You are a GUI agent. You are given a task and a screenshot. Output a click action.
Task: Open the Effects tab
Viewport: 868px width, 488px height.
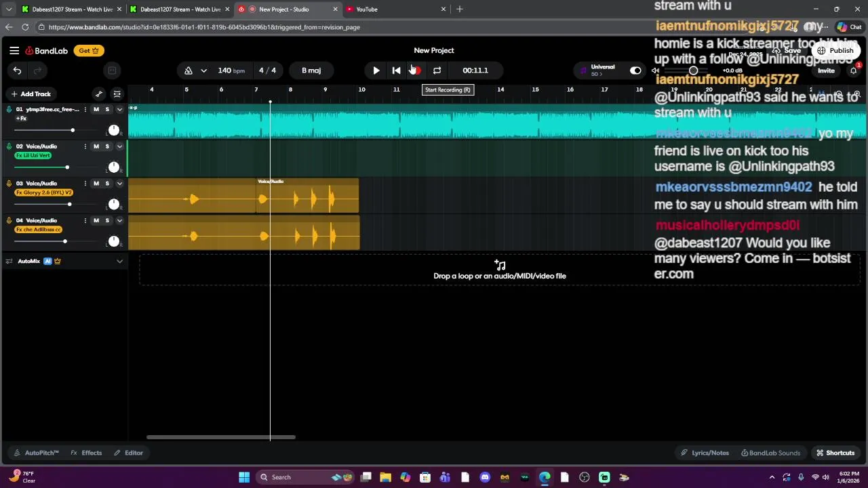pos(86,453)
